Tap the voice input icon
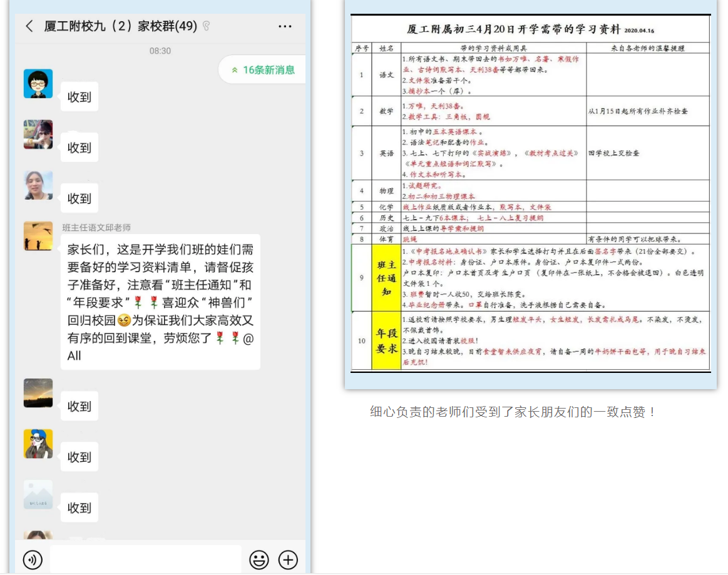 33,559
